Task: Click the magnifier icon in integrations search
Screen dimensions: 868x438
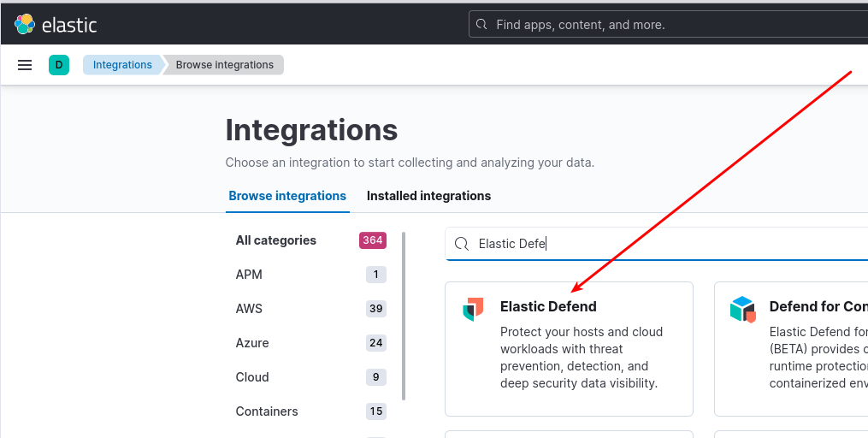Action: pos(462,244)
